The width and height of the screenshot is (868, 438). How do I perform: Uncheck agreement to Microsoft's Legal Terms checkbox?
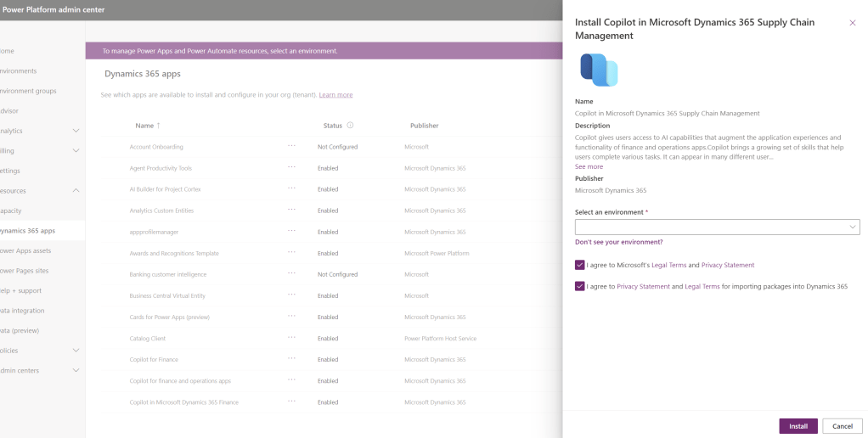[x=579, y=265]
